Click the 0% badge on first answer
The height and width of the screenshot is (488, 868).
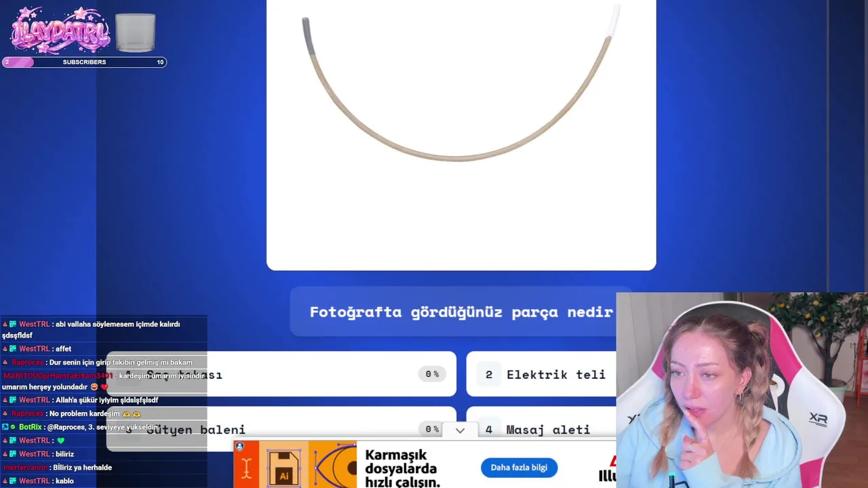(432, 374)
